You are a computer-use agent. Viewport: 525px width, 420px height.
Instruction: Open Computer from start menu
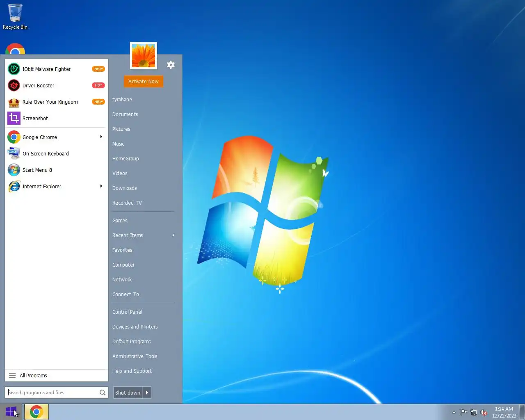(x=123, y=265)
